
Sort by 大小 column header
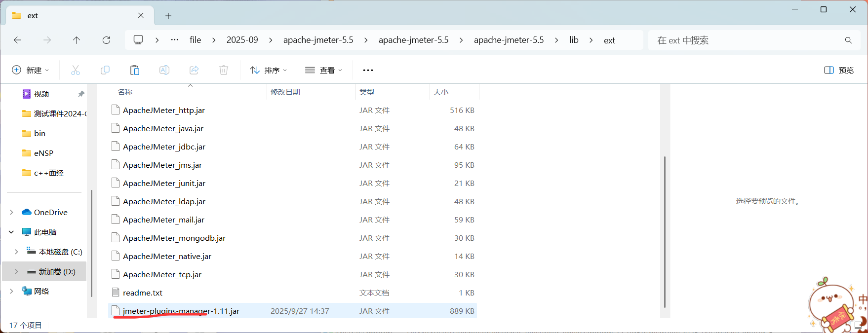click(x=441, y=92)
